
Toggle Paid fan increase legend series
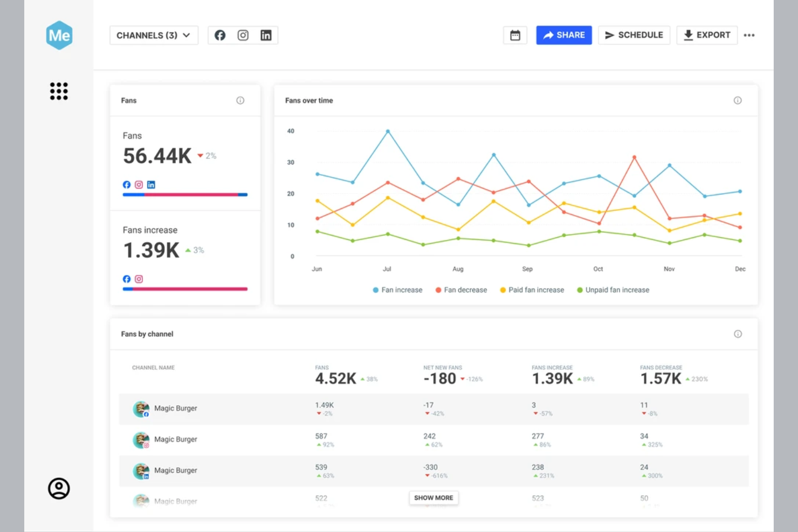tap(532, 290)
